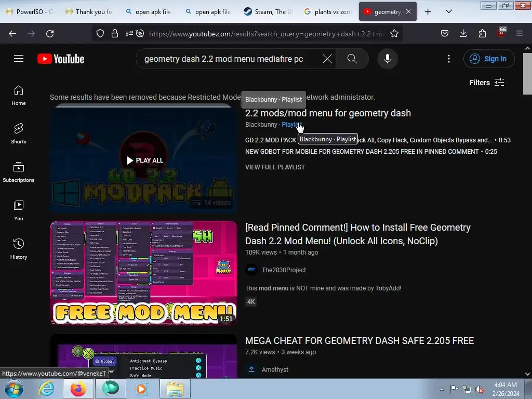Open FREE MOD MENU video thumbnail
532x399 pixels.
tap(143, 273)
